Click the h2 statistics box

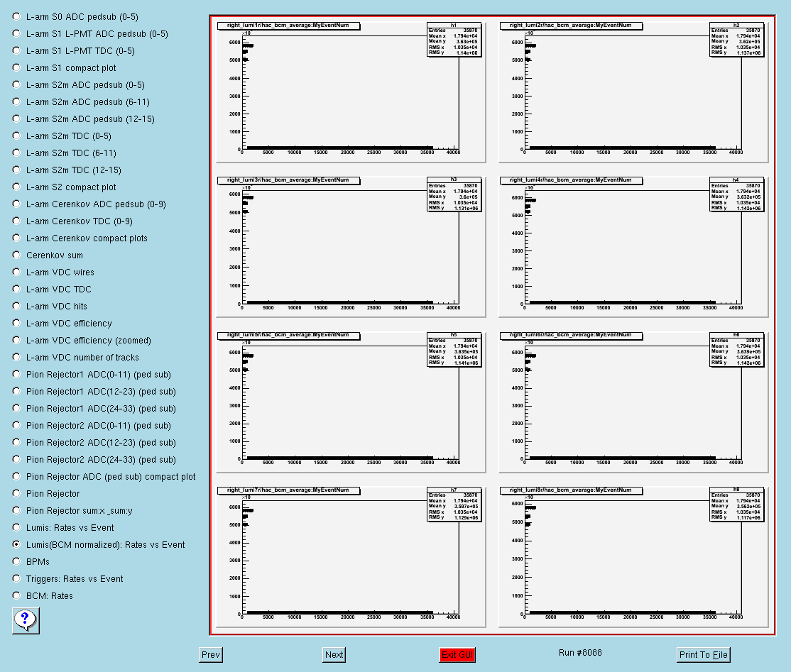736,39
